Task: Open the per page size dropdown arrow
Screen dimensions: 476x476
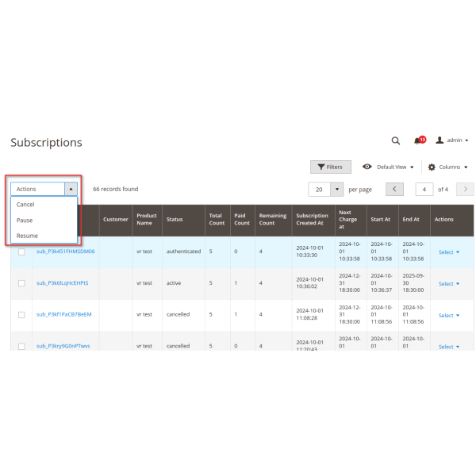Action: 336,190
